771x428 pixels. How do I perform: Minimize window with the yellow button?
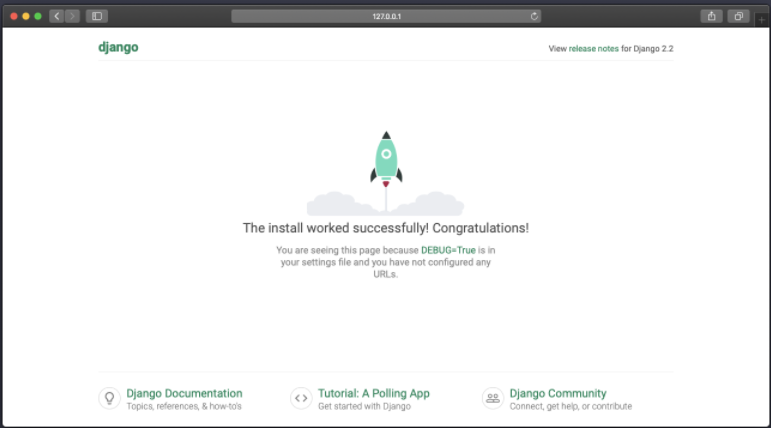tap(26, 16)
